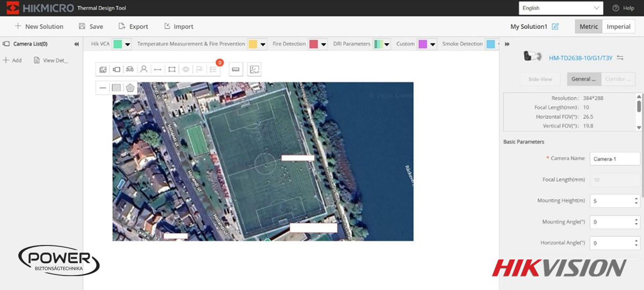
Task: Click the purple Custom color swatch
Action: tap(422, 44)
